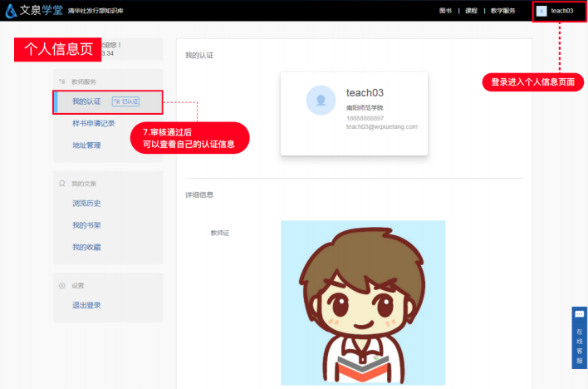Click the 教师服务 section icon

tap(62, 81)
